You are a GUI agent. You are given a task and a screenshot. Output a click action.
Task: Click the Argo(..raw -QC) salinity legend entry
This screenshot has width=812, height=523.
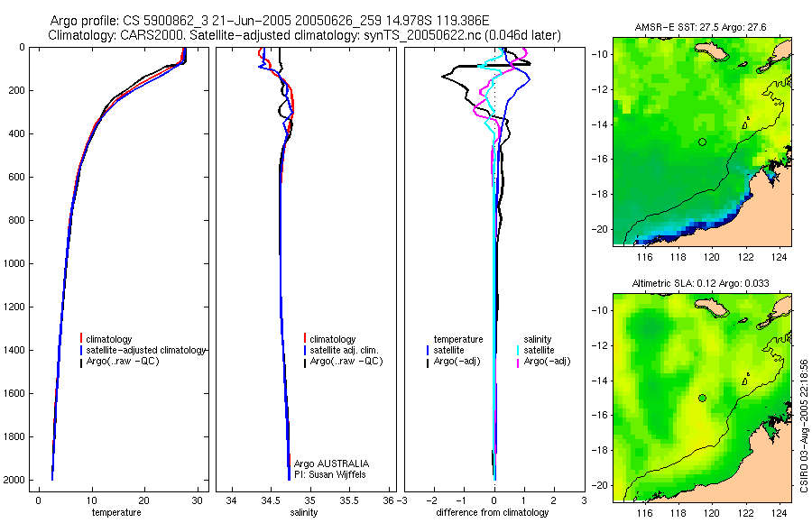coord(346,361)
